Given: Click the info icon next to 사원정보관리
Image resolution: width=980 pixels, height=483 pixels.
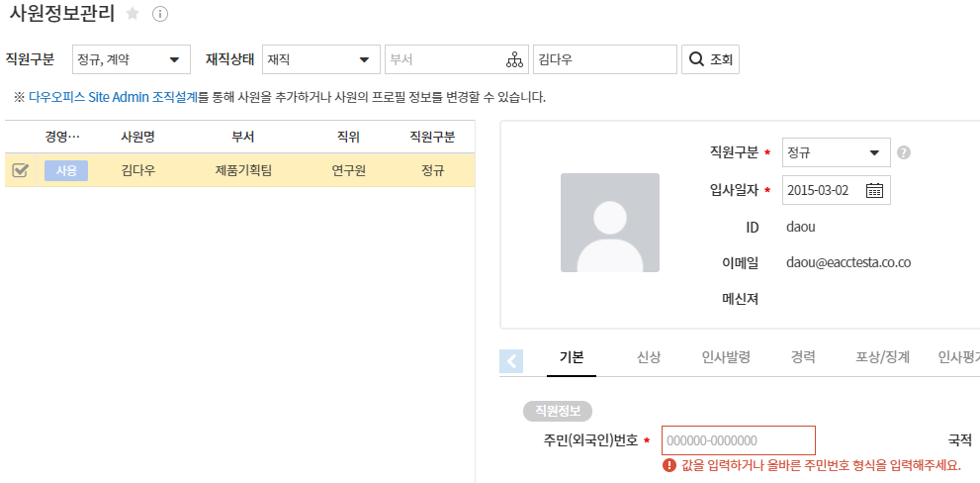Looking at the screenshot, I should pos(160,14).
